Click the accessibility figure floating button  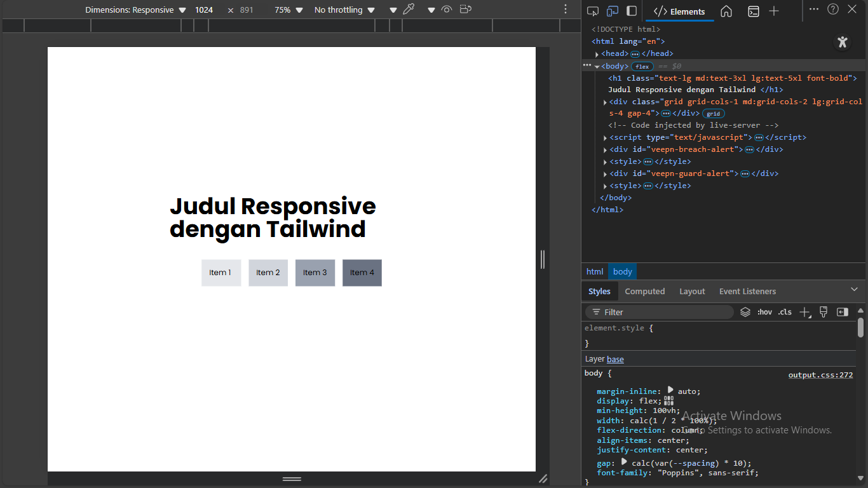click(x=843, y=43)
